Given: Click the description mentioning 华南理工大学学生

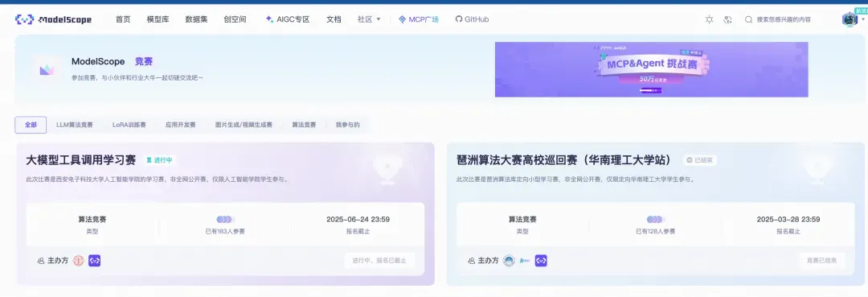Looking at the screenshot, I should point(575,179).
